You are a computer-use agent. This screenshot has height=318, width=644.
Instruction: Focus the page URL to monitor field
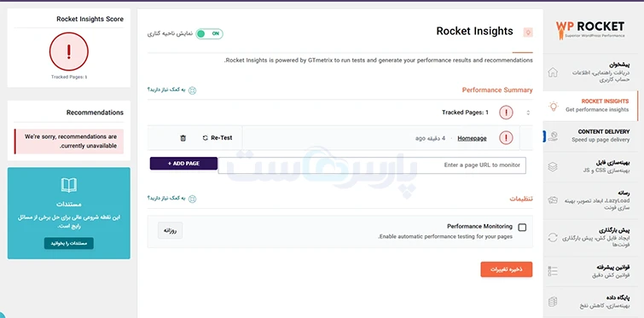(372, 165)
